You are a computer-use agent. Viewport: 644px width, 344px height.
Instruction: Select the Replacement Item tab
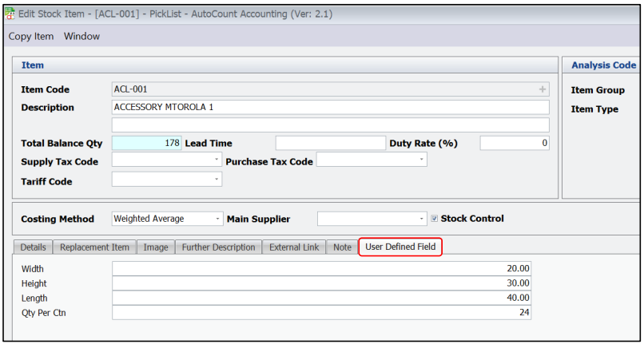click(94, 247)
